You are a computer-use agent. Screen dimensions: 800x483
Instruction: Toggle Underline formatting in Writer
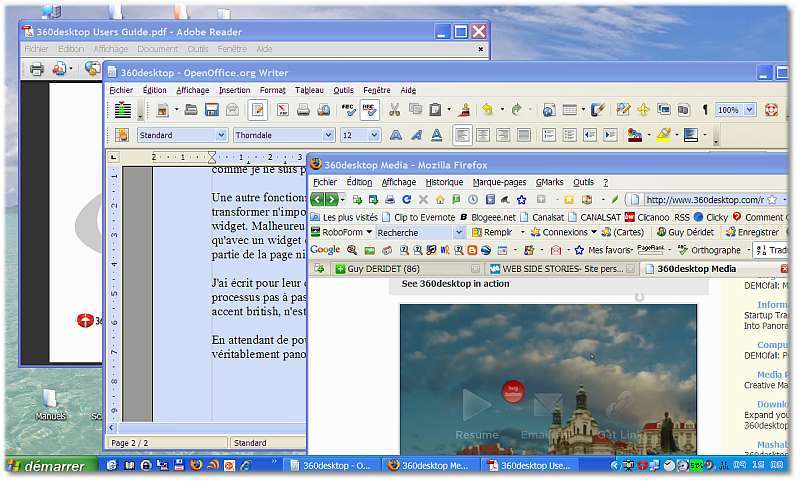437,135
